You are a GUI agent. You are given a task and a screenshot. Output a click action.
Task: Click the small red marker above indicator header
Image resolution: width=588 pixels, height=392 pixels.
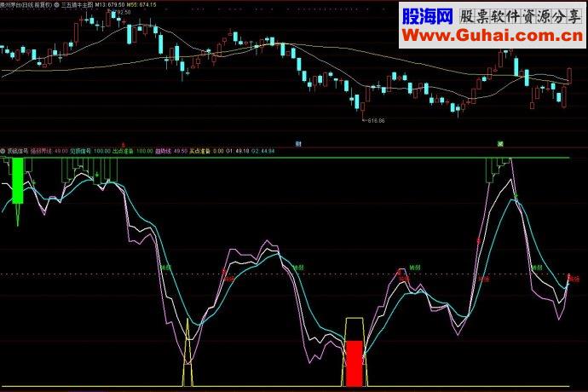(x=124, y=144)
